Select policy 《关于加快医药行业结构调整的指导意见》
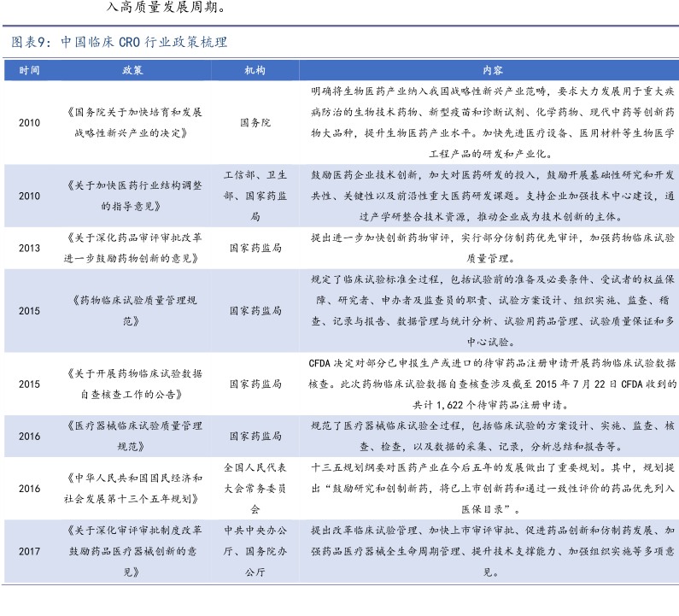Viewport: 679px width, 616px height. (x=132, y=196)
